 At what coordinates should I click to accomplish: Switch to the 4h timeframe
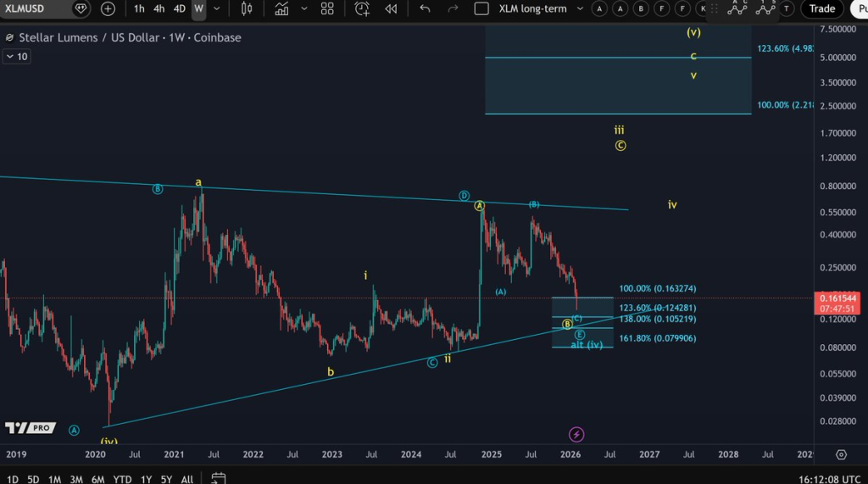[159, 8]
